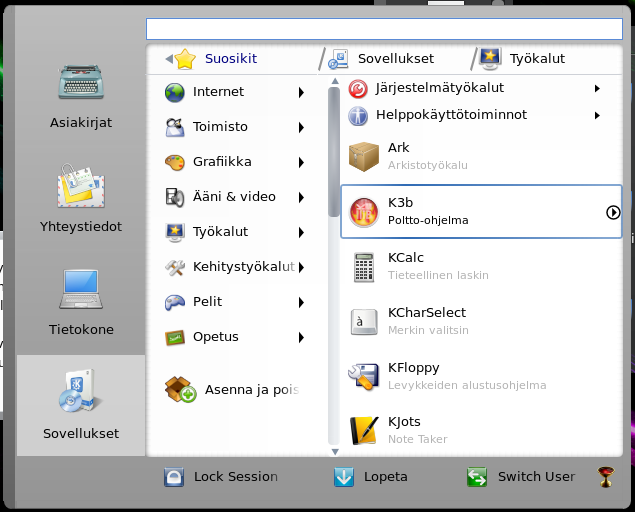This screenshot has height=512, width=635.
Task: Click the Järjestelmätyökalut red swirl icon
Action: point(358,89)
